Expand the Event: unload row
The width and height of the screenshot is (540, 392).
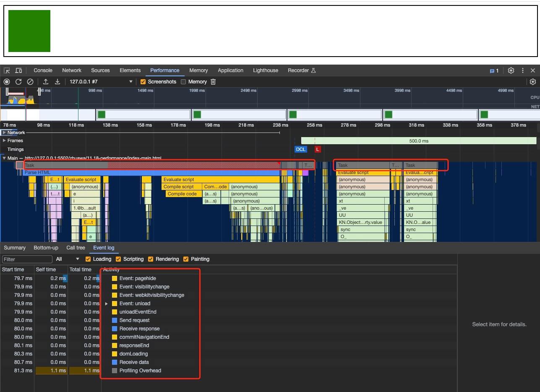(x=107, y=304)
